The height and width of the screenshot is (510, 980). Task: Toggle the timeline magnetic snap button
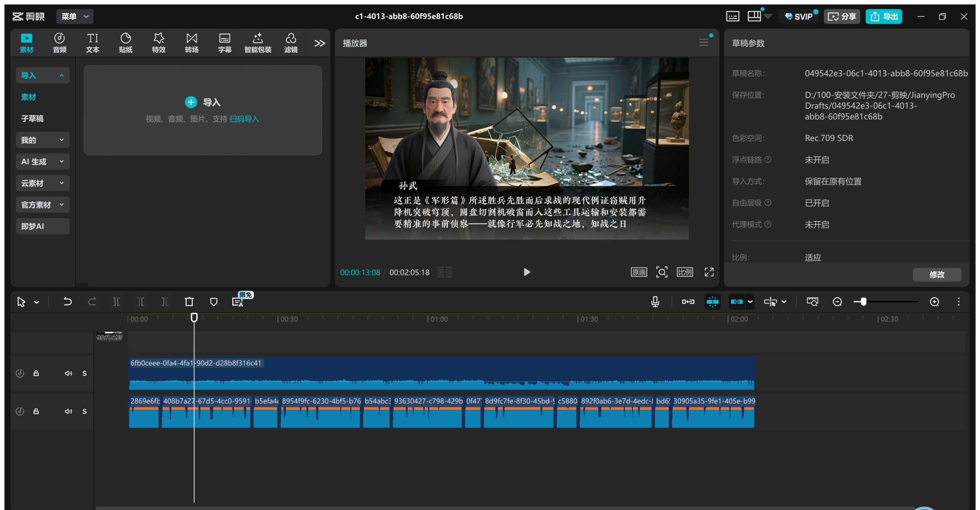pyautogui.click(x=712, y=302)
